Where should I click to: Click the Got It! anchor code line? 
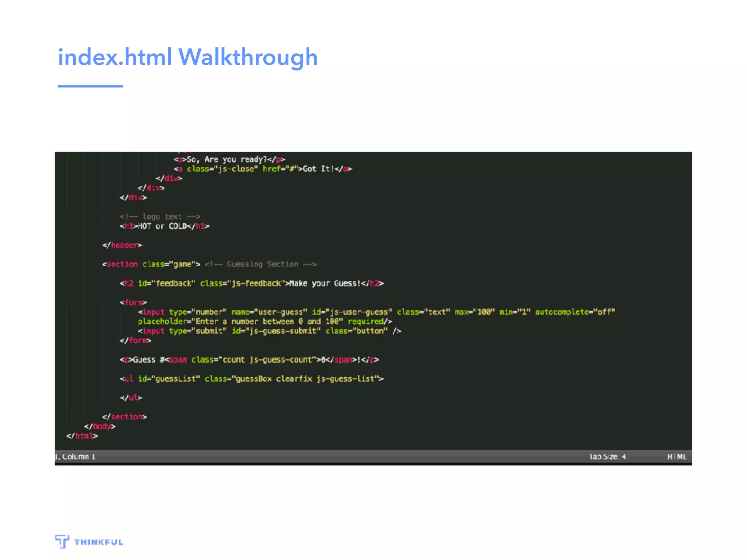coord(263,169)
